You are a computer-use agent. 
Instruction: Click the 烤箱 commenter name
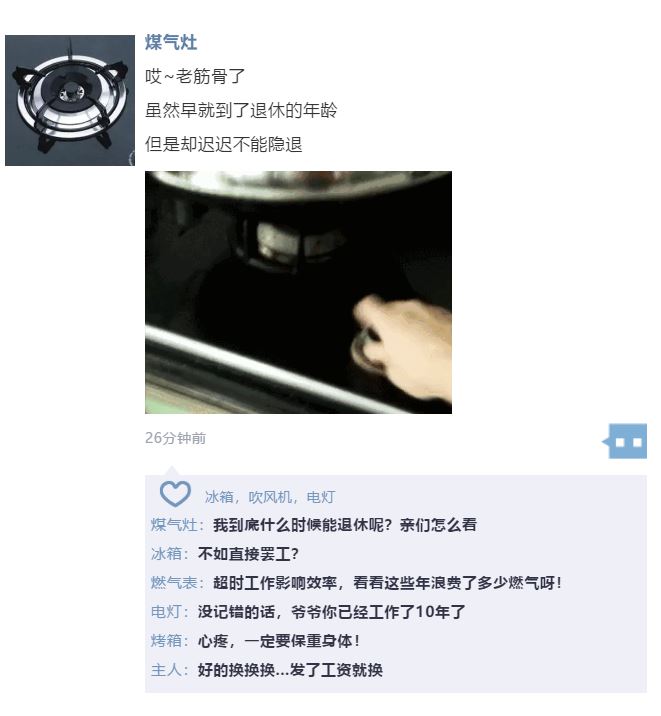167,641
